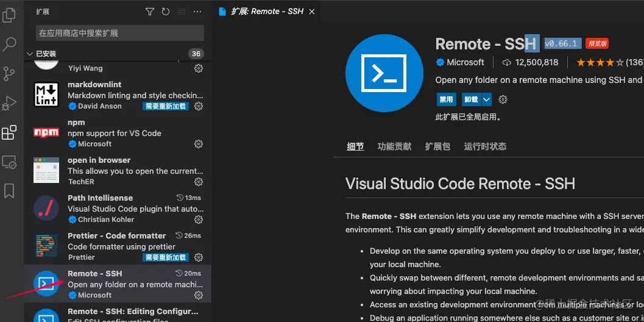Select markdownlint in the extensions list
The height and width of the screenshot is (322, 644).
(118, 95)
